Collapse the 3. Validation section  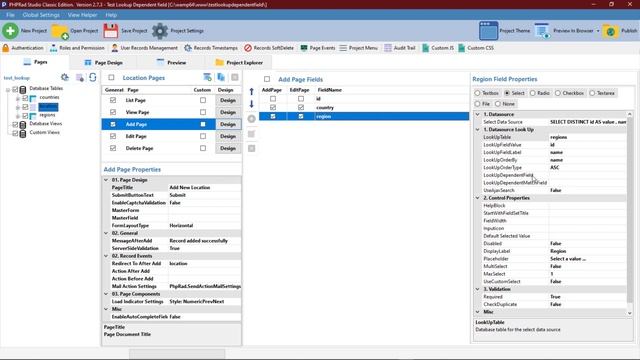coord(478,289)
